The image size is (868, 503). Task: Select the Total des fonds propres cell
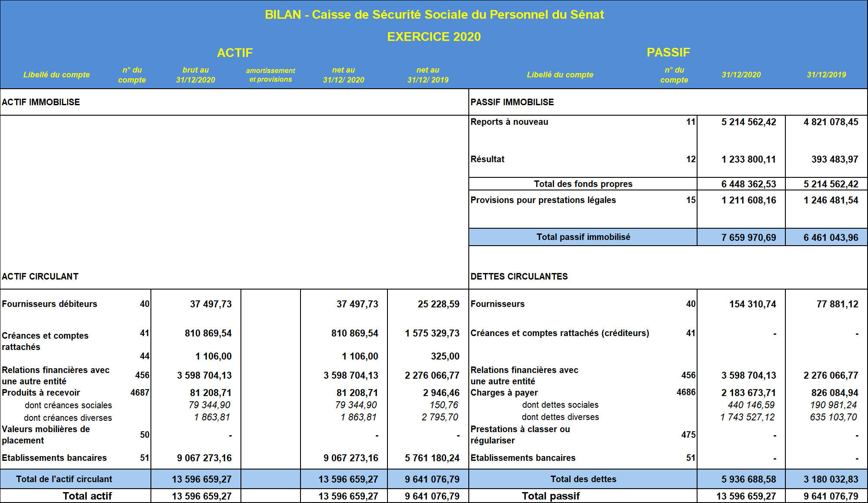(583, 184)
